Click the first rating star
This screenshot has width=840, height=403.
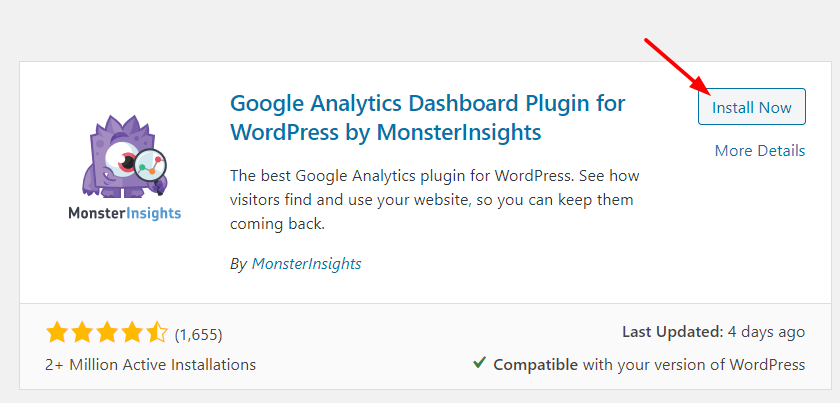(x=56, y=333)
